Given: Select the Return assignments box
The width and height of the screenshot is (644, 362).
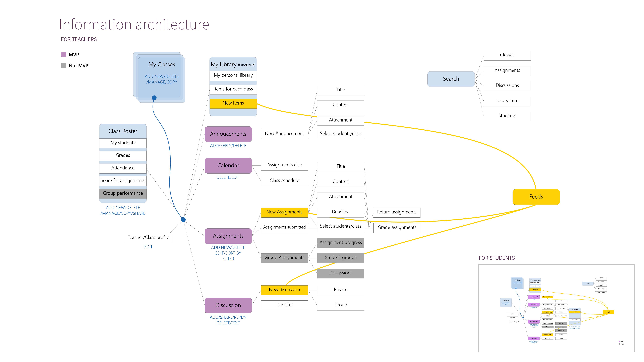Looking at the screenshot, I should click(397, 212).
